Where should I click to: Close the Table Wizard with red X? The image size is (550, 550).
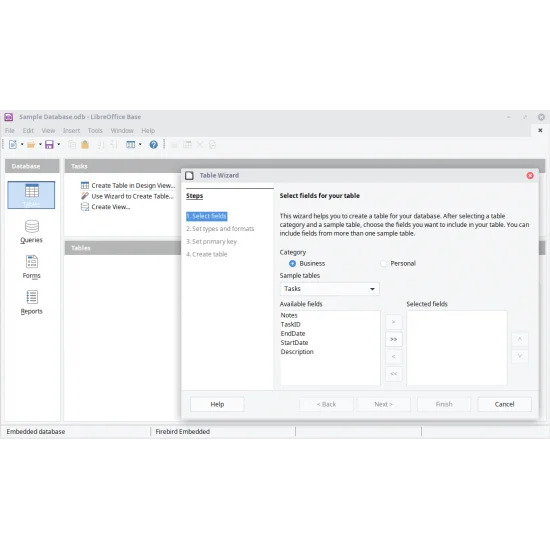click(530, 175)
